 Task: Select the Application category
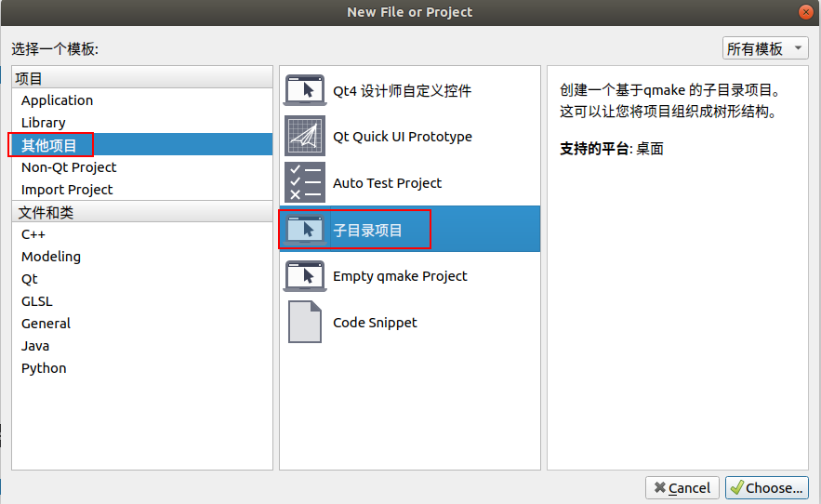(x=142, y=100)
